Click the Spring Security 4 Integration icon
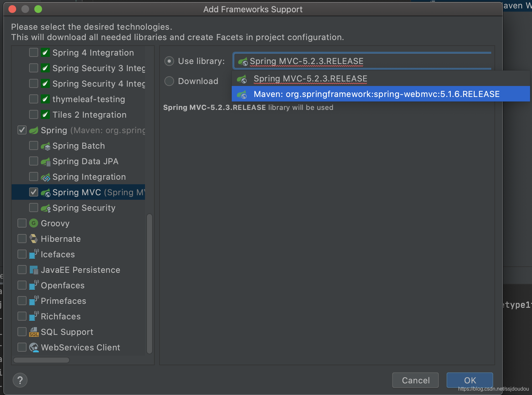 pos(45,83)
